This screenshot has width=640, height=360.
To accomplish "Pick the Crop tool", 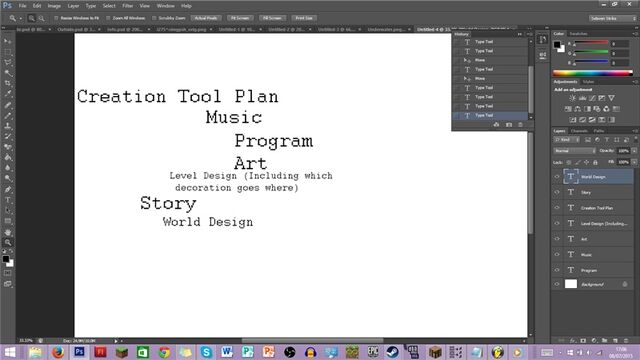I will [8, 83].
